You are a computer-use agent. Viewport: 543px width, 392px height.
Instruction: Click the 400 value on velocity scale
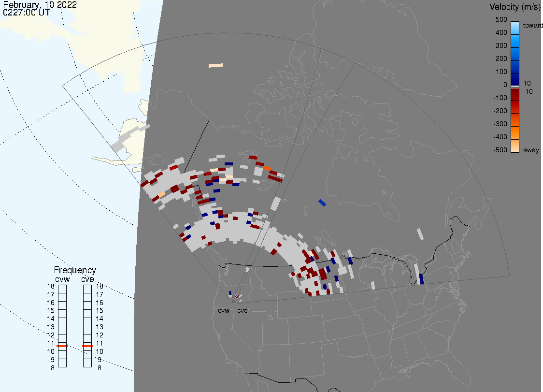[501, 32]
